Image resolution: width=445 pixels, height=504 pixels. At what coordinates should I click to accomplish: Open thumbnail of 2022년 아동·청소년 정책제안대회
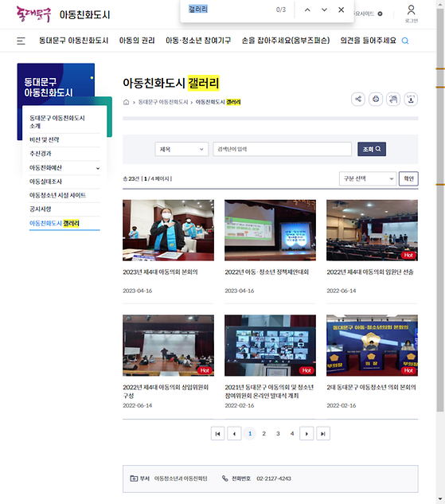(x=270, y=230)
